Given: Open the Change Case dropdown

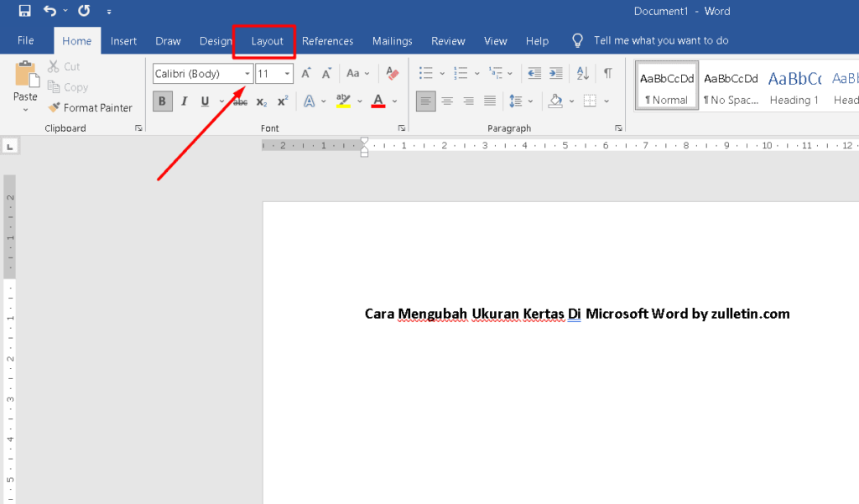Looking at the screenshot, I should click(x=358, y=74).
